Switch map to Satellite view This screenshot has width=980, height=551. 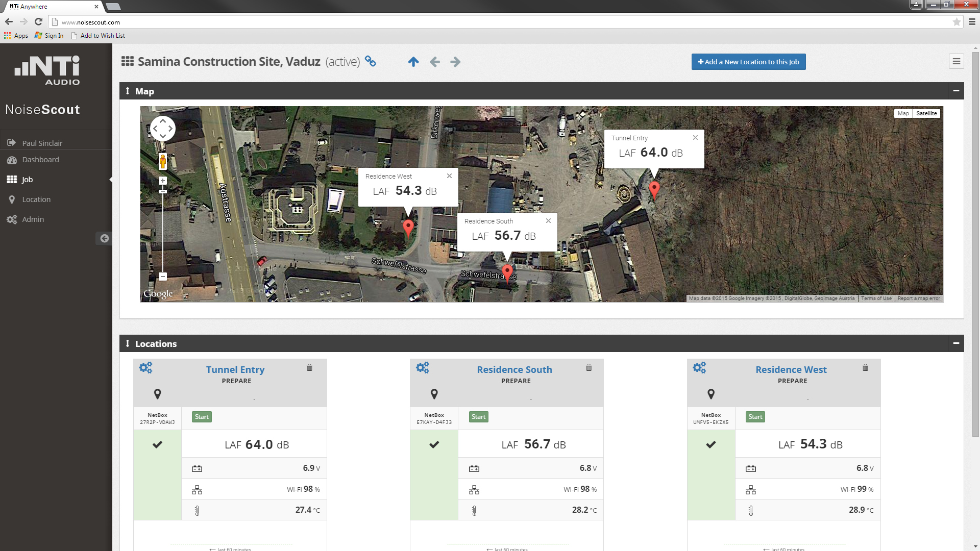pyautogui.click(x=926, y=113)
